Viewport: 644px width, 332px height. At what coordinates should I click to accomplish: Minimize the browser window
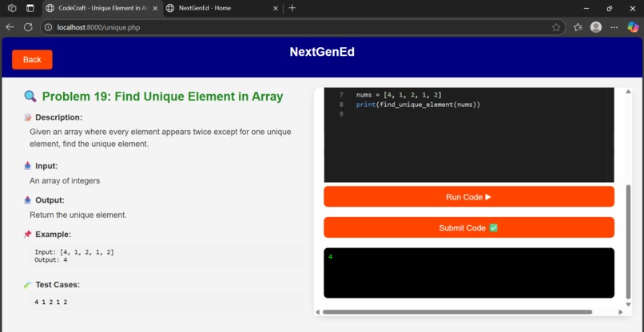tap(586, 8)
